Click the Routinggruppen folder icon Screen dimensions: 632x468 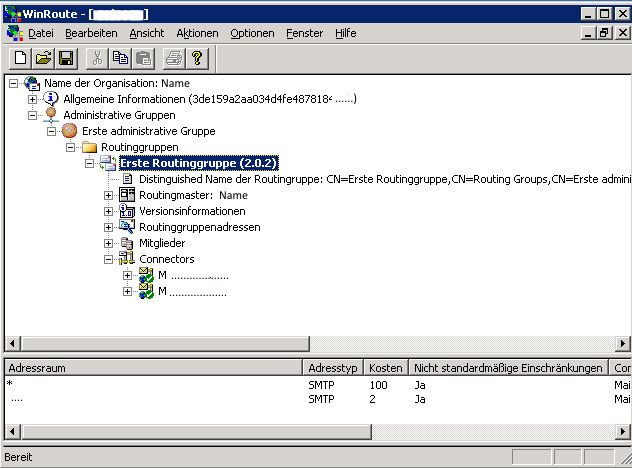click(89, 147)
